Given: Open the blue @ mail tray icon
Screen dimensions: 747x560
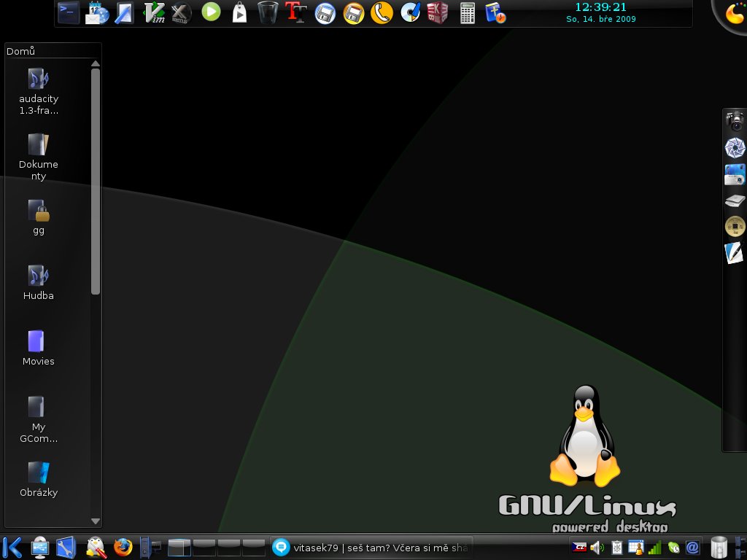Looking at the screenshot, I should tap(692, 548).
